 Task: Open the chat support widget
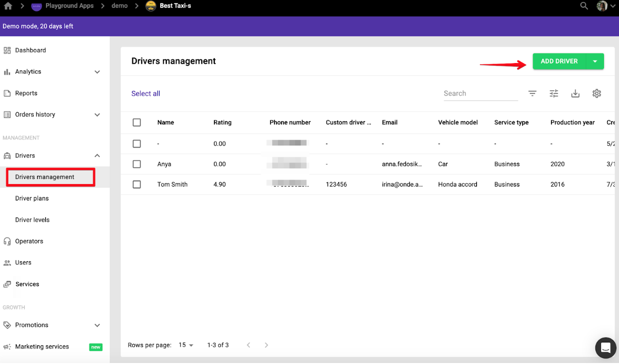pyautogui.click(x=605, y=347)
